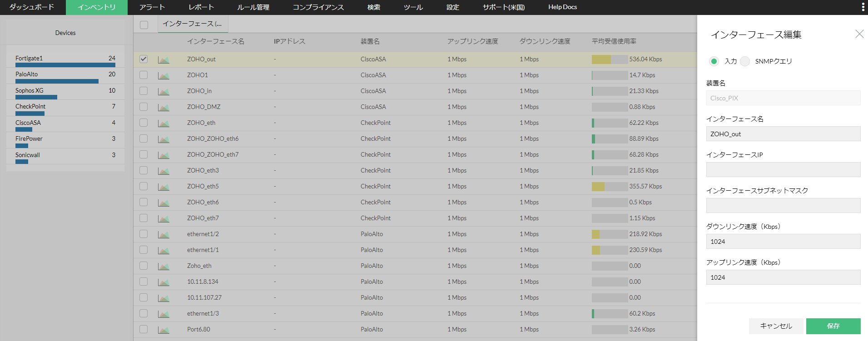Screen dimensions: 868x341
Task: Select the SNMPクエリ radio button
Action: 745,61
